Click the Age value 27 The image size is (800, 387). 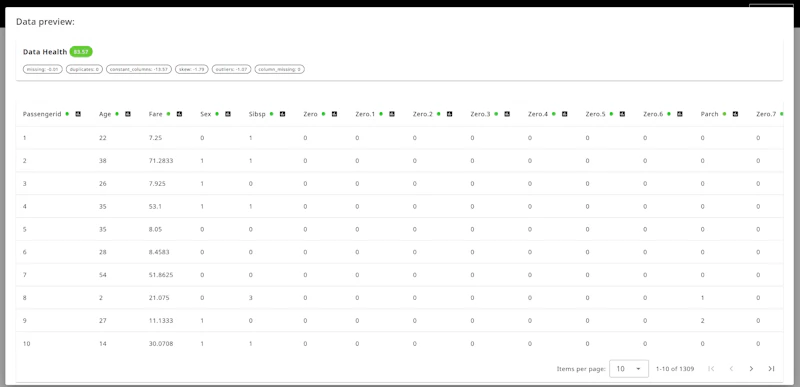pos(103,321)
